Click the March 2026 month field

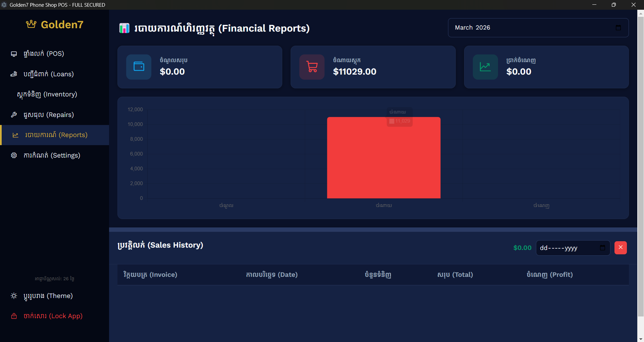pyautogui.click(x=530, y=28)
